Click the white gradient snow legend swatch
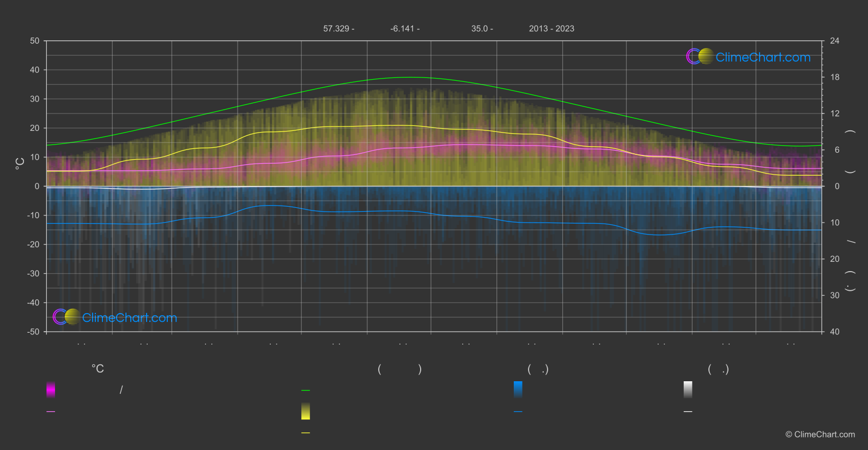 click(x=688, y=389)
